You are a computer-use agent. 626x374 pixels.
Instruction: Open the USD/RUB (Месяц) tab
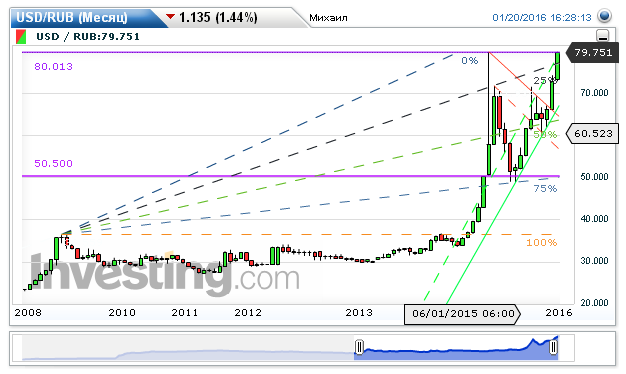tap(72, 18)
